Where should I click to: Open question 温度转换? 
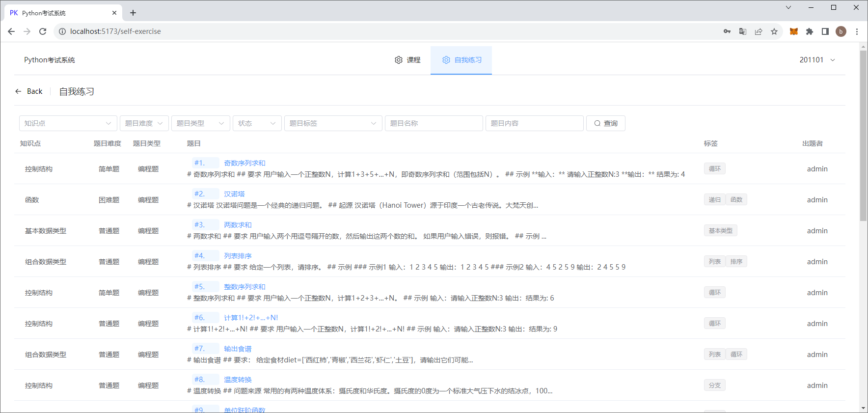click(238, 380)
